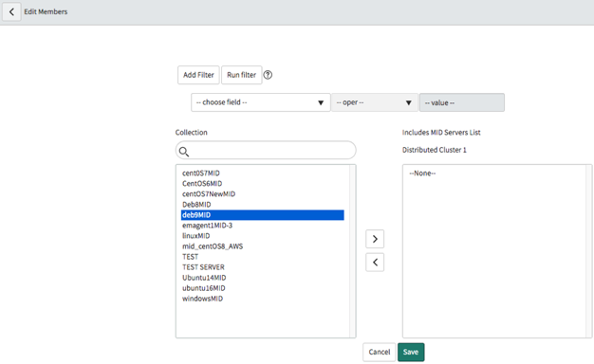
Task: Select windowsMID in the collection
Action: [263, 299]
